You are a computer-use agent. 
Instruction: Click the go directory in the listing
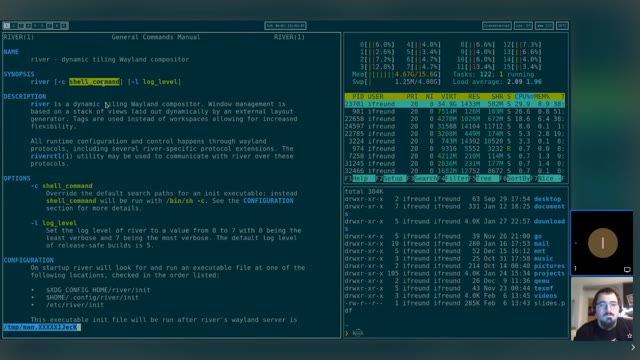click(538, 236)
